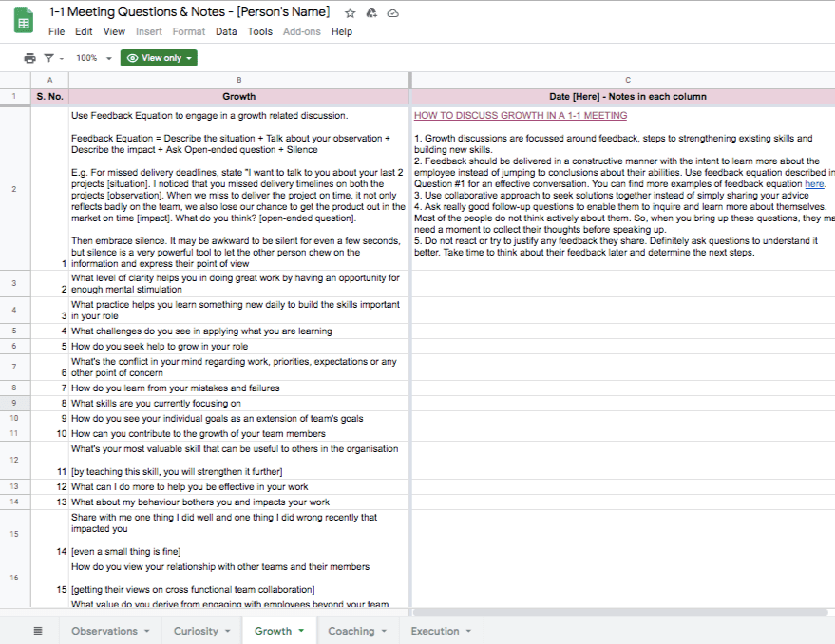Open the Insert menu
This screenshot has width=835, height=644.
pos(149,32)
